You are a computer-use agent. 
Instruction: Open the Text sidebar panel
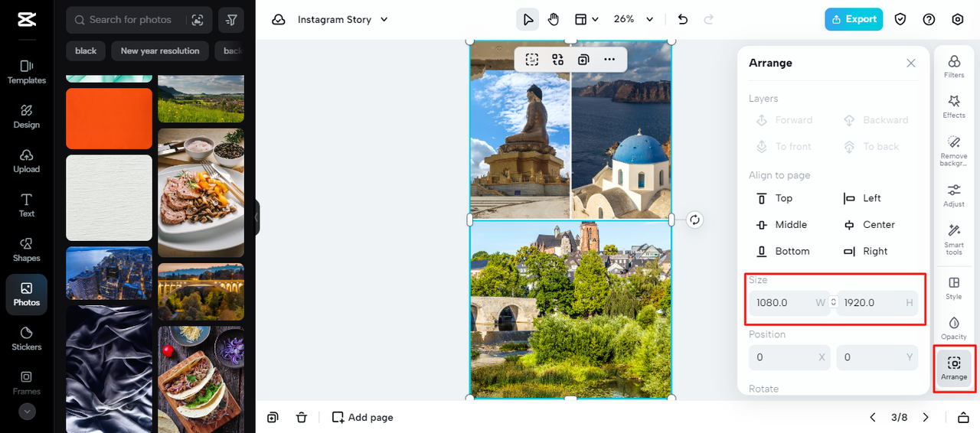coord(27,205)
